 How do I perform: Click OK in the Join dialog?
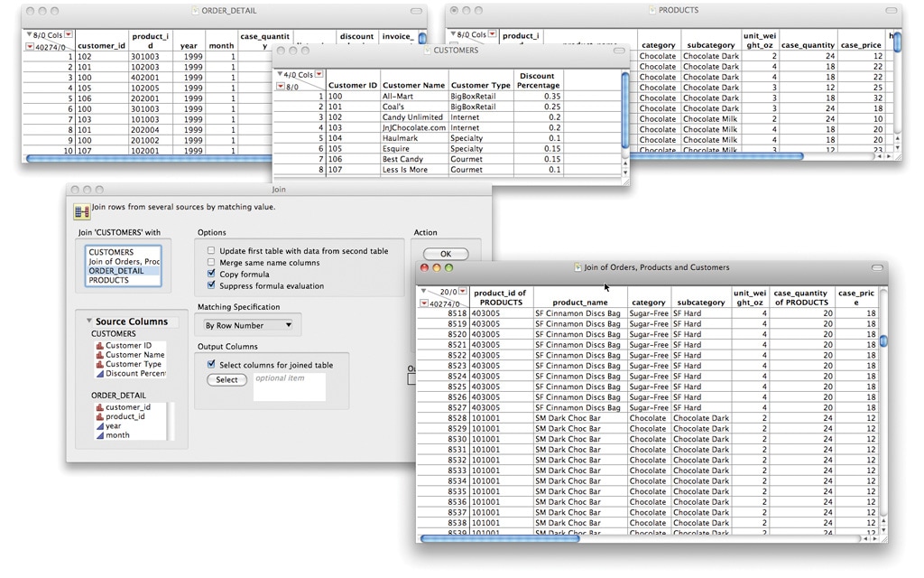click(446, 254)
